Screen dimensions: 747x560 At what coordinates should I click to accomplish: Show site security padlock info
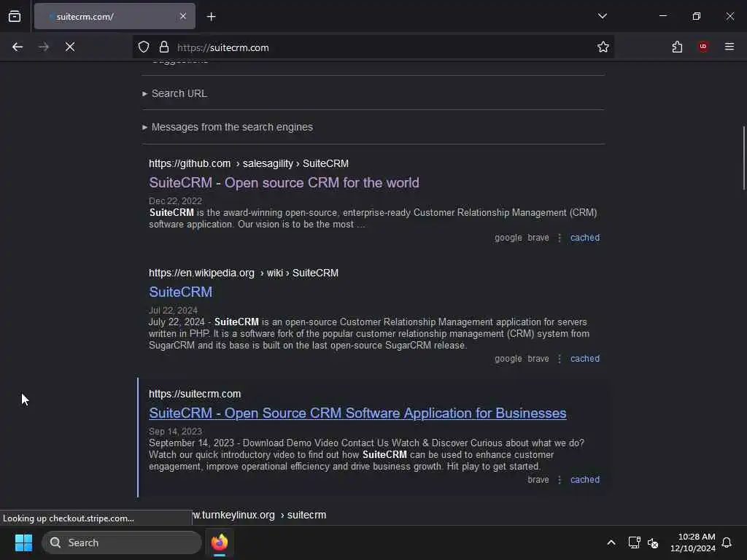pyautogui.click(x=164, y=47)
